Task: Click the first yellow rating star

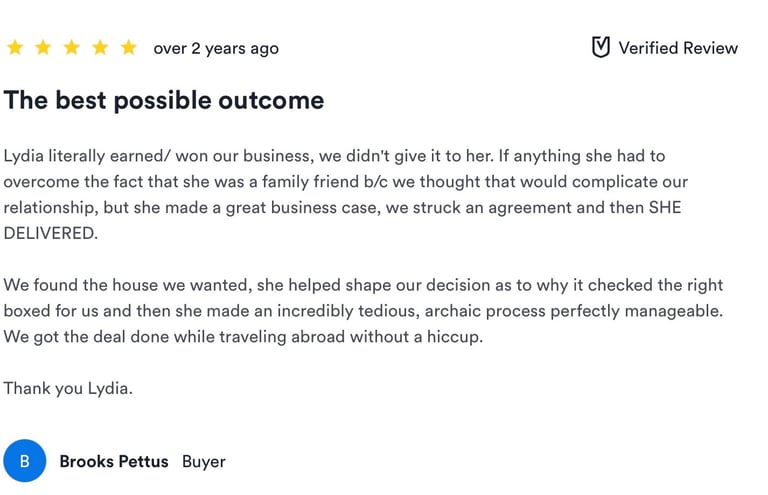Action: [x=14, y=48]
